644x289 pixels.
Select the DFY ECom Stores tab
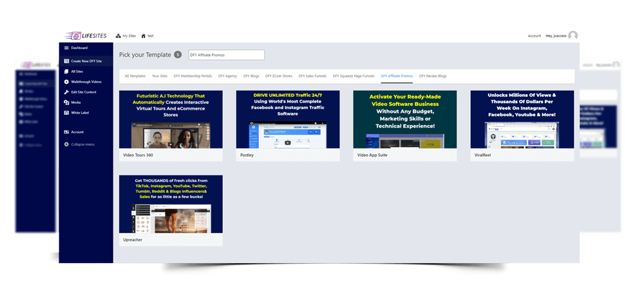(x=279, y=76)
